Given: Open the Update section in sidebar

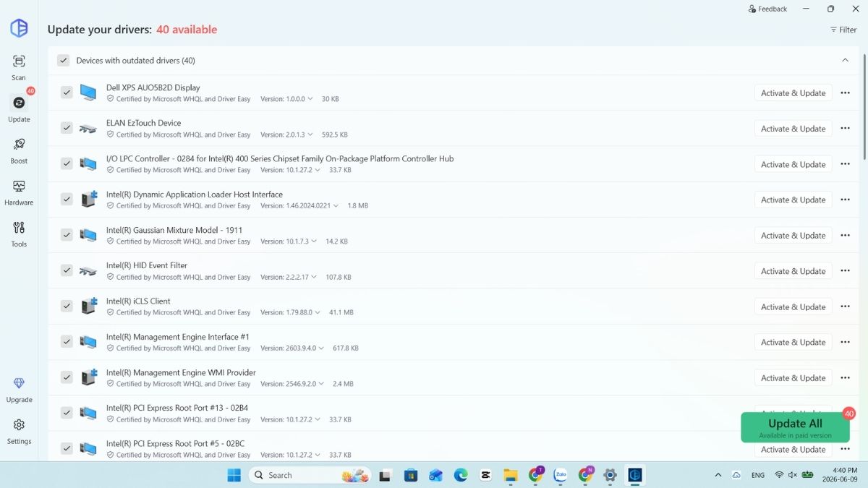Looking at the screenshot, I should (x=19, y=108).
